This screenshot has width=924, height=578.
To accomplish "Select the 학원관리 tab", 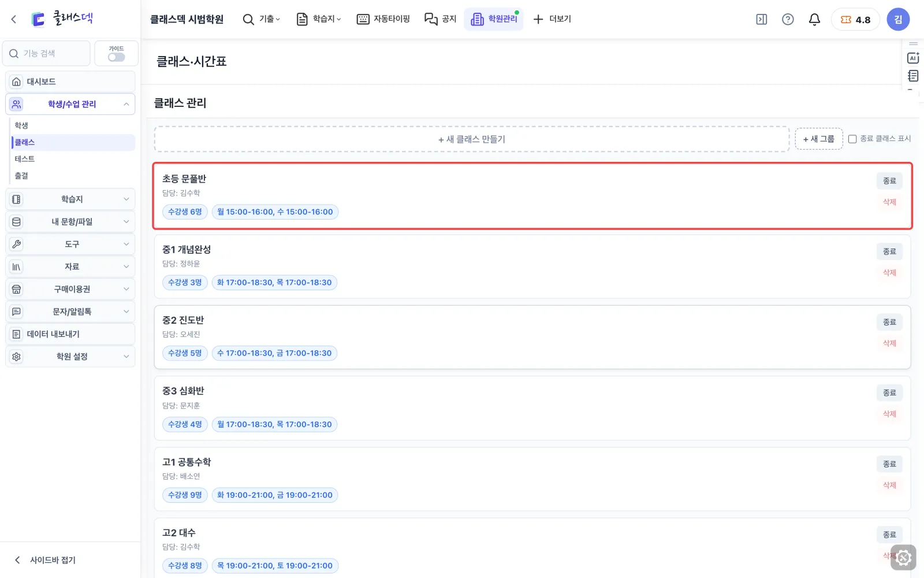I will [x=494, y=19].
